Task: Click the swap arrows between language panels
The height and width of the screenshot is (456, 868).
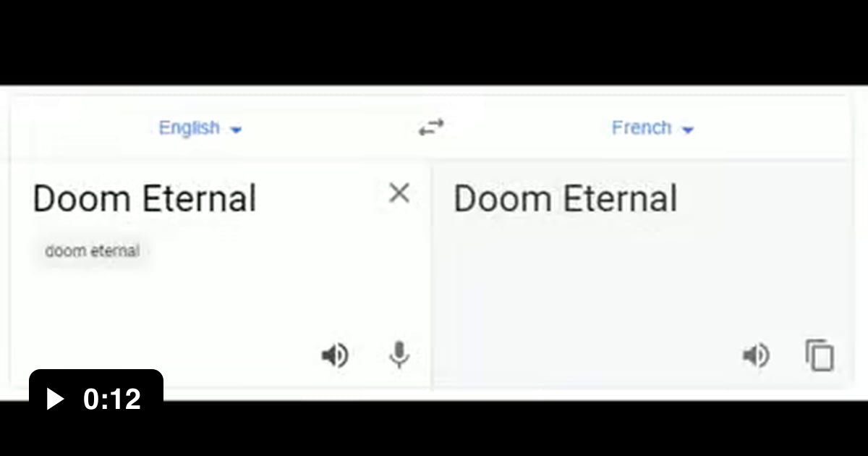Action: pos(430,127)
